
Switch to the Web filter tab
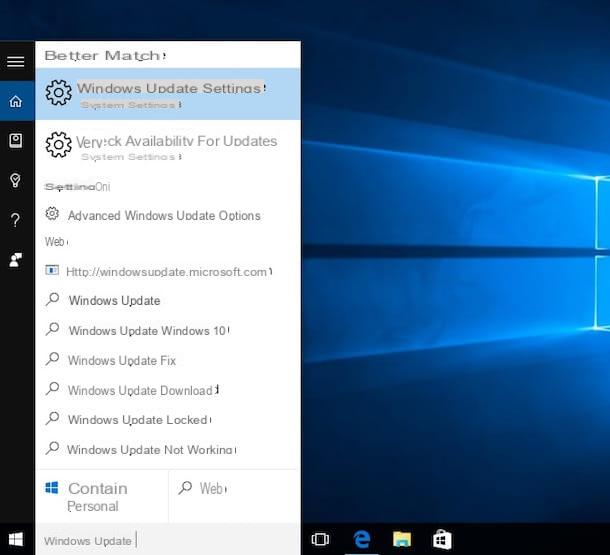pos(235,496)
